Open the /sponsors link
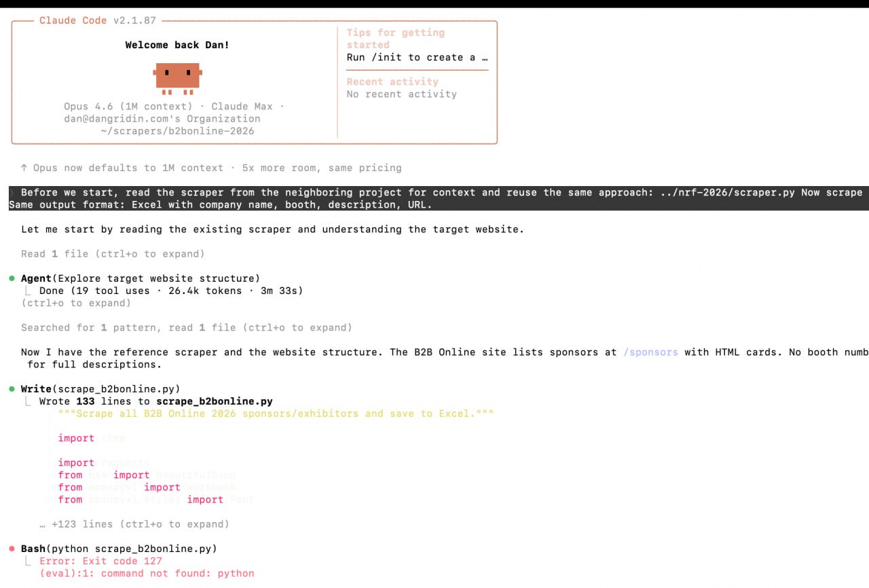 pos(650,352)
